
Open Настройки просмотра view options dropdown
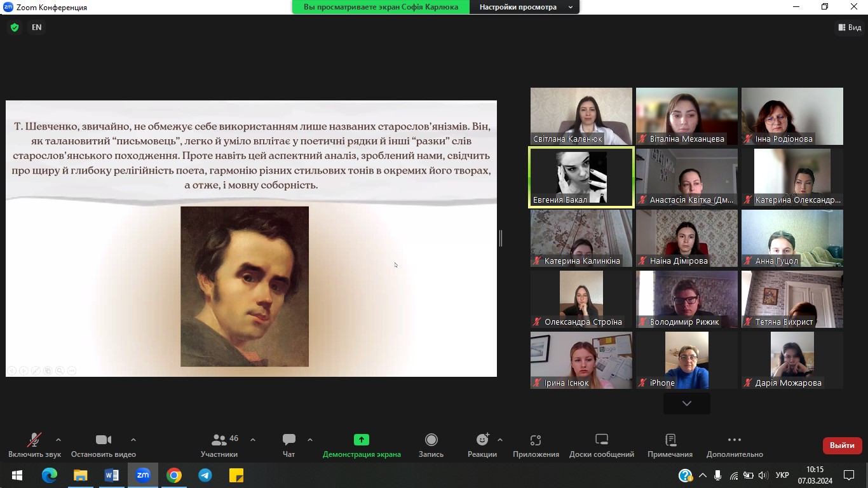[x=526, y=7]
